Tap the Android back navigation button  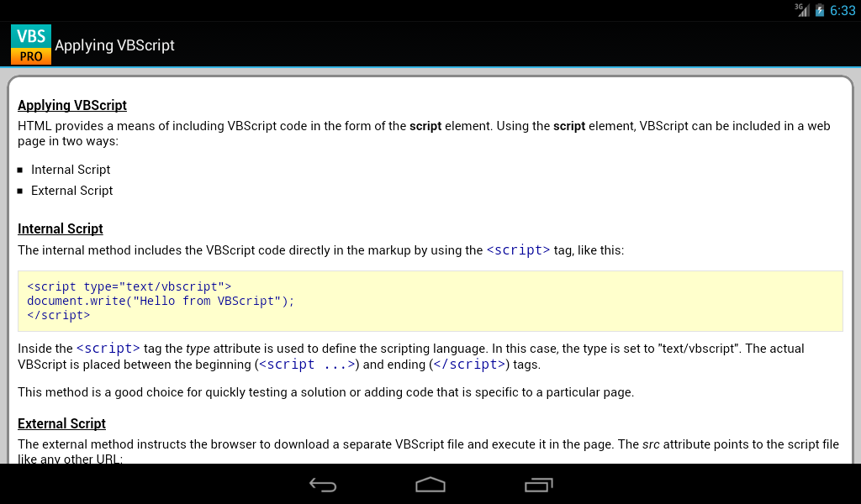click(x=323, y=485)
